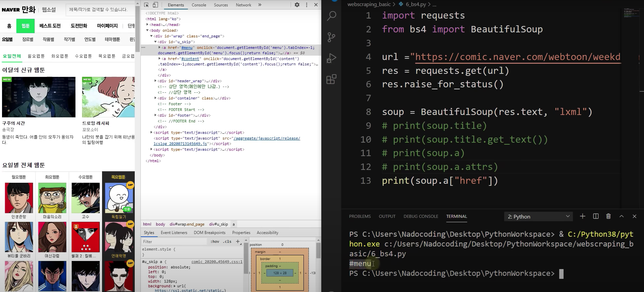Open the terminal selector '2: Python' dropdown
This screenshot has width=644, height=292.
[538, 216]
